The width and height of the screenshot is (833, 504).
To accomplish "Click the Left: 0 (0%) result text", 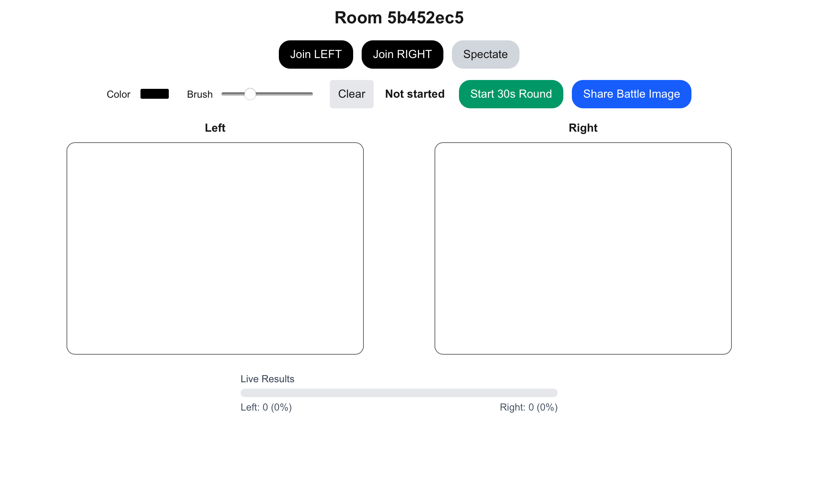I will pos(266,407).
